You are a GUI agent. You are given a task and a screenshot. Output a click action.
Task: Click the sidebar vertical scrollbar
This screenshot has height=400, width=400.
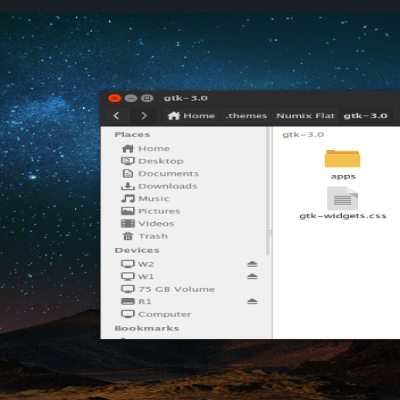[x=268, y=191]
